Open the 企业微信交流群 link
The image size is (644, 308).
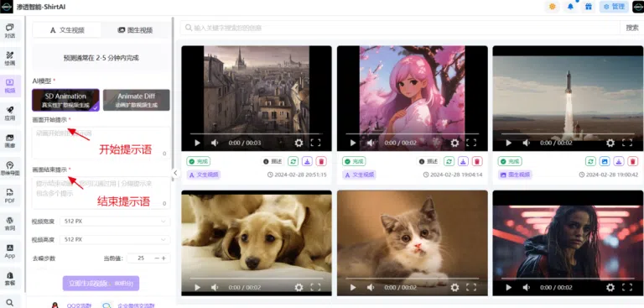136,305
